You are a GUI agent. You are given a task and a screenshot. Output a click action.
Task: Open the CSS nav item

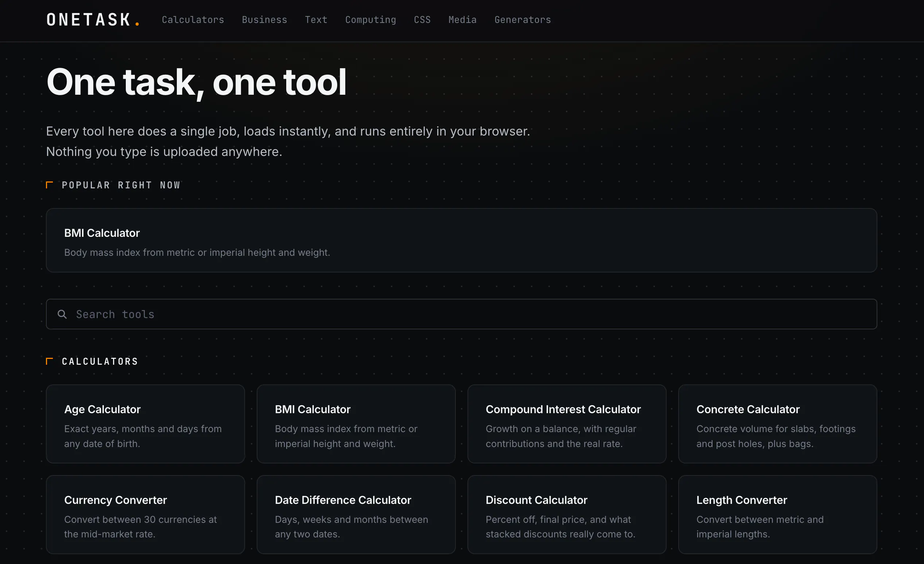point(422,20)
